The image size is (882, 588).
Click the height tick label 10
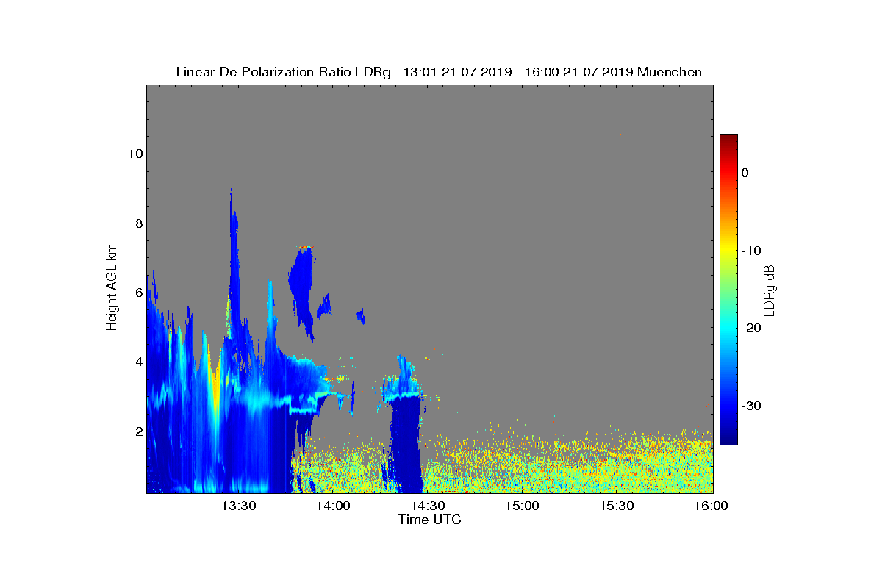pos(135,154)
